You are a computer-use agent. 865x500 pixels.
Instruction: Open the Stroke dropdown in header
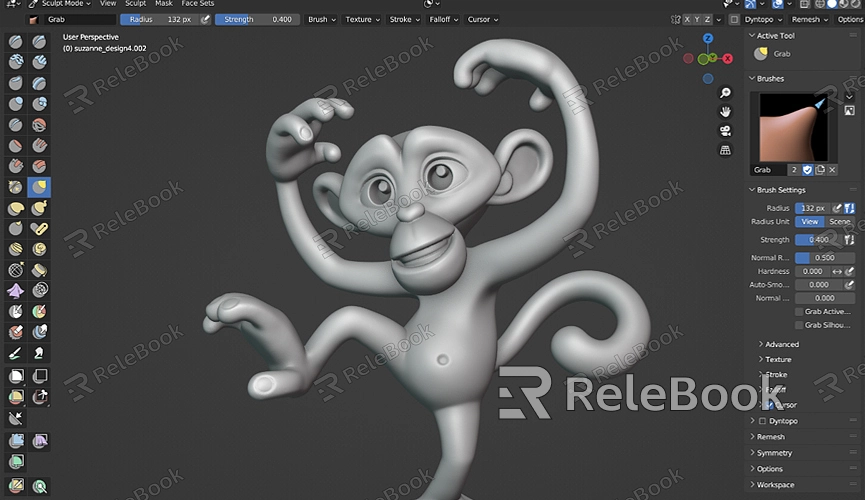coord(405,19)
